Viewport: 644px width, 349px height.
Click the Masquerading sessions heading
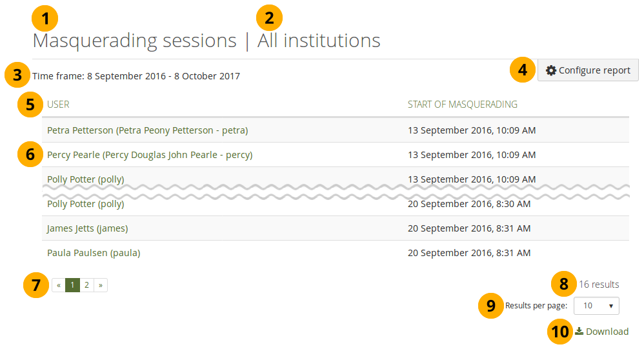tap(134, 41)
